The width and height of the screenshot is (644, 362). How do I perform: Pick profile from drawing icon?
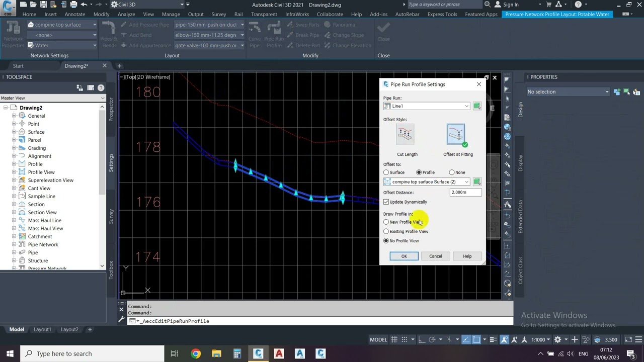click(x=477, y=182)
